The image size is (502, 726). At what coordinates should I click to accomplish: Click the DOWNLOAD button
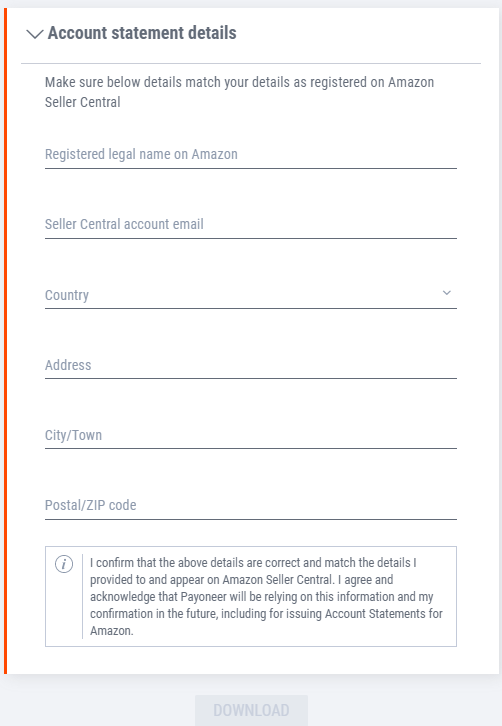[x=251, y=710]
